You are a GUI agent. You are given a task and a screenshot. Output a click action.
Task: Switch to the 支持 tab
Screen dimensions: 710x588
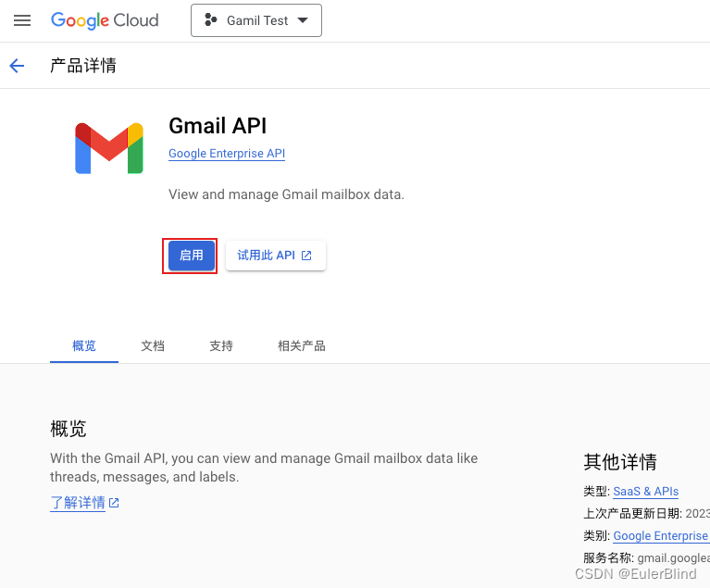tap(221, 346)
